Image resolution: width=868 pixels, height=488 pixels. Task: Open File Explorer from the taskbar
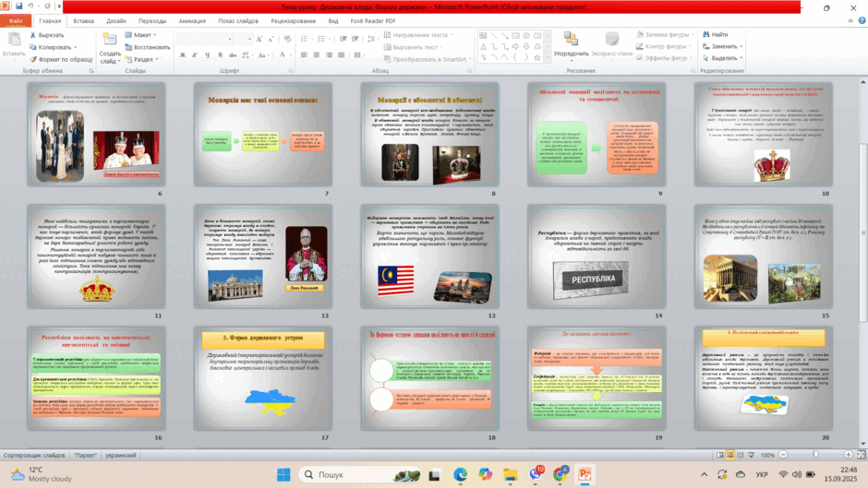(x=510, y=475)
